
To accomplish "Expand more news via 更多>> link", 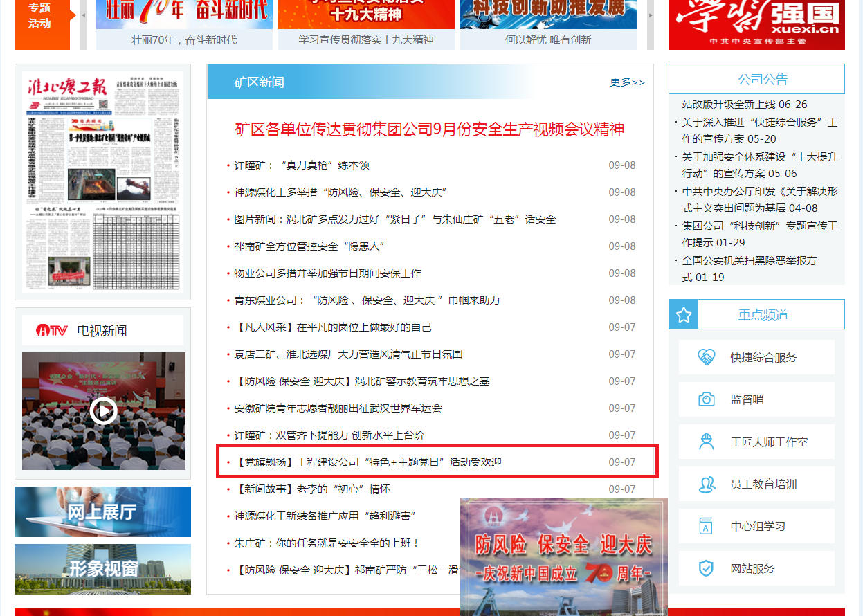I will click(x=627, y=82).
